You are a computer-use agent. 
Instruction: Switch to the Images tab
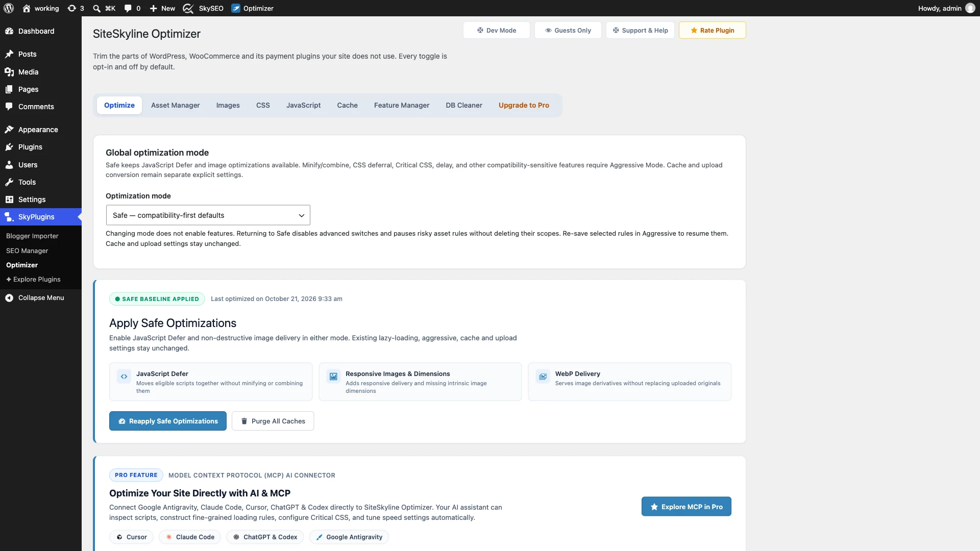228,105
